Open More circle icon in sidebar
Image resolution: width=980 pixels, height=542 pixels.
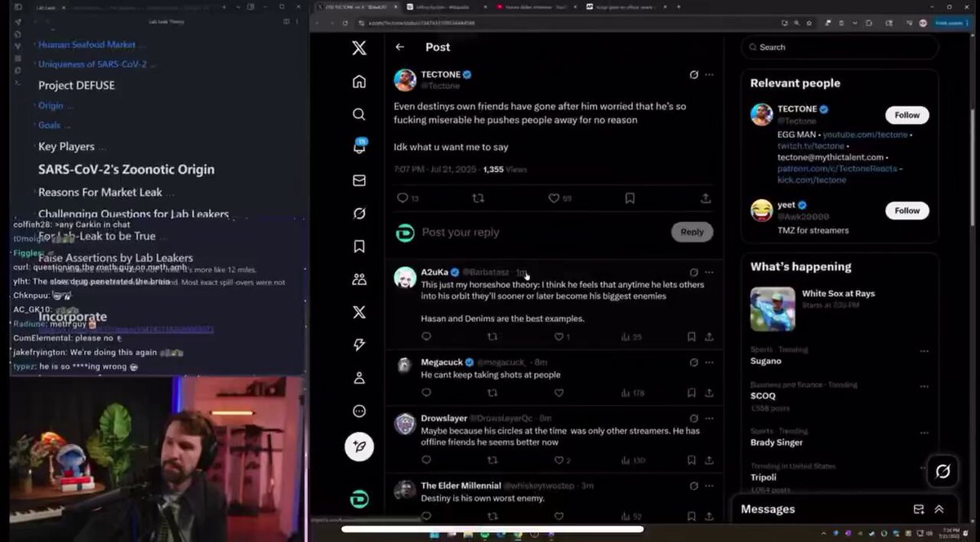(x=359, y=411)
